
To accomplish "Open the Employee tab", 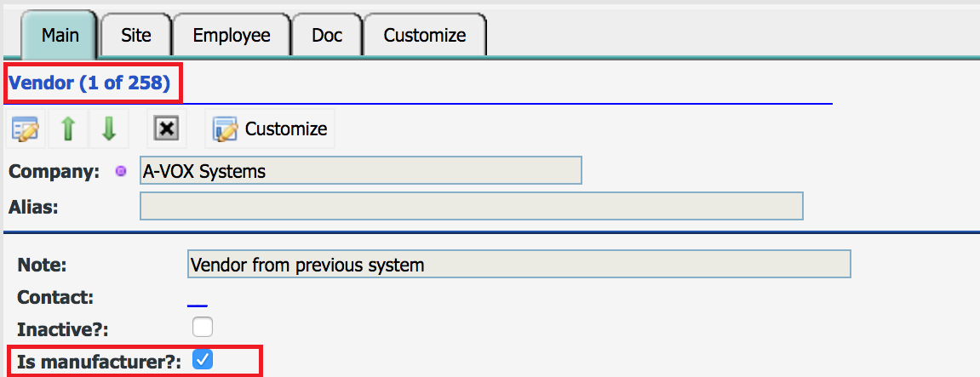I will tap(232, 35).
